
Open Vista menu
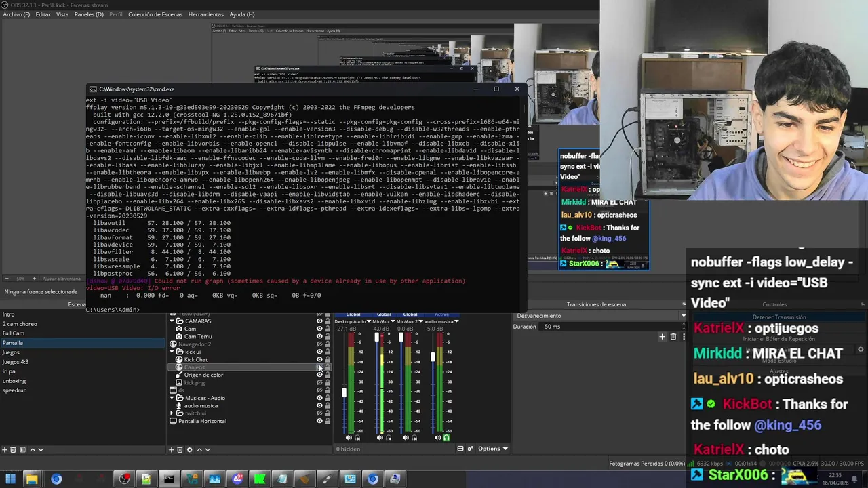tap(62, 14)
